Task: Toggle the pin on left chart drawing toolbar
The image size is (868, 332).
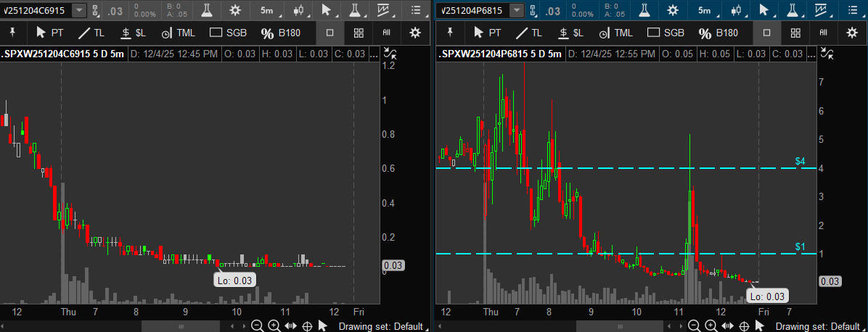Action: point(13,33)
